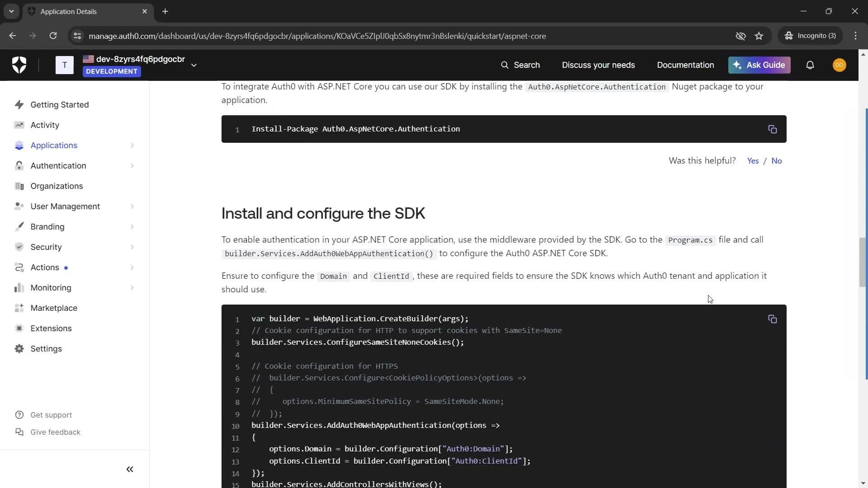Open User Management section
Viewport: 868px width, 488px height.
65,206
